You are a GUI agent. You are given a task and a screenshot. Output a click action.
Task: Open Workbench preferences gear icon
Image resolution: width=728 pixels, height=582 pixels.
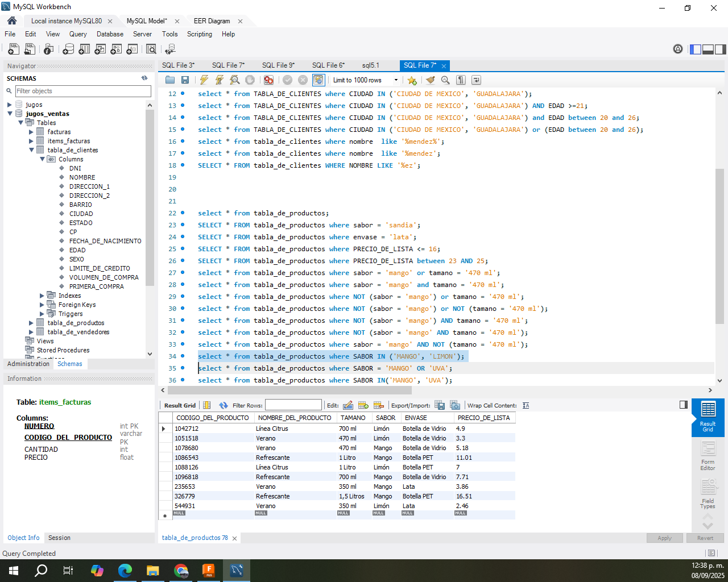[678, 49]
